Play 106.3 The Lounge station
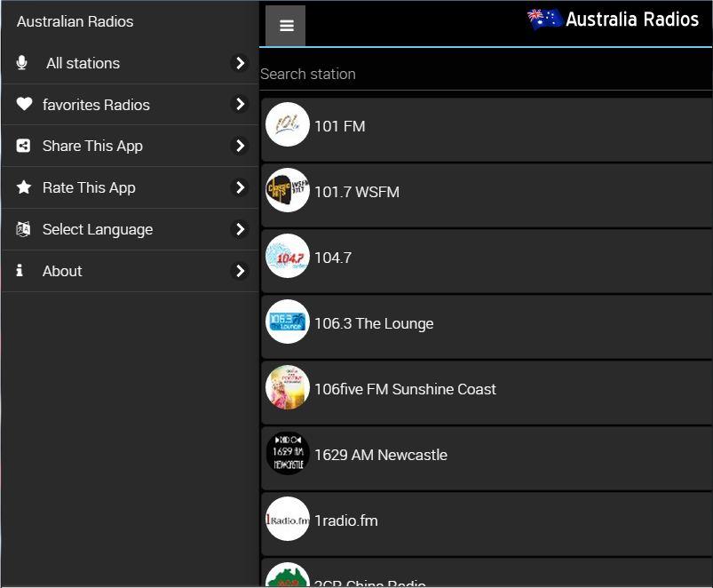This screenshot has width=713, height=588. [487, 327]
